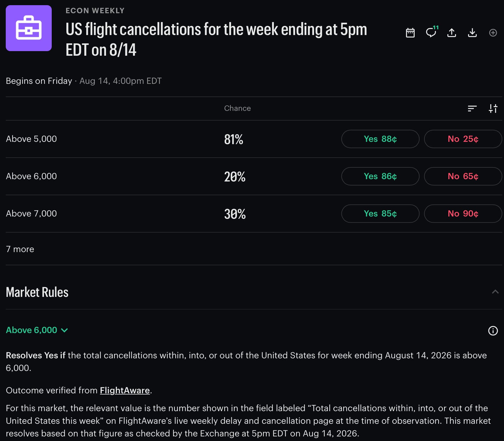
Task: Click the info circle icon in Market Rules
Action: [x=493, y=331]
